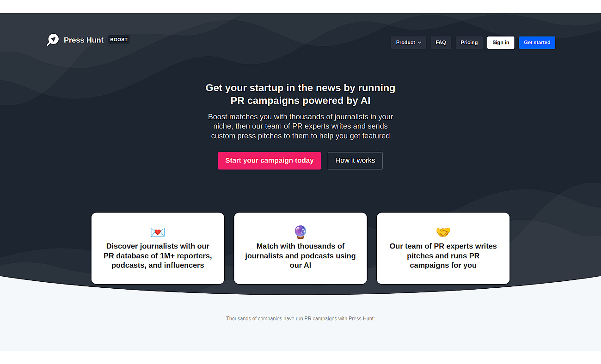This screenshot has width=601, height=364.
Task: Click the Press Hunt rocket logo icon
Action: coord(53,40)
